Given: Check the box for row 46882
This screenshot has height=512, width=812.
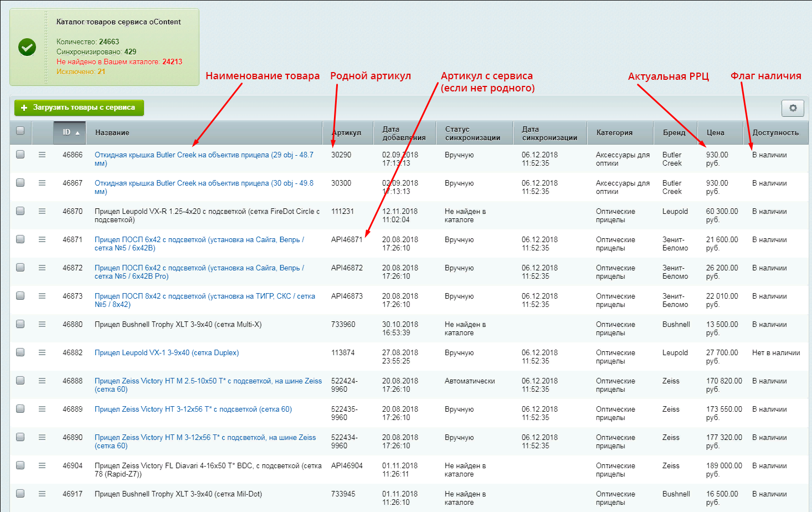Looking at the screenshot, I should coord(20,352).
